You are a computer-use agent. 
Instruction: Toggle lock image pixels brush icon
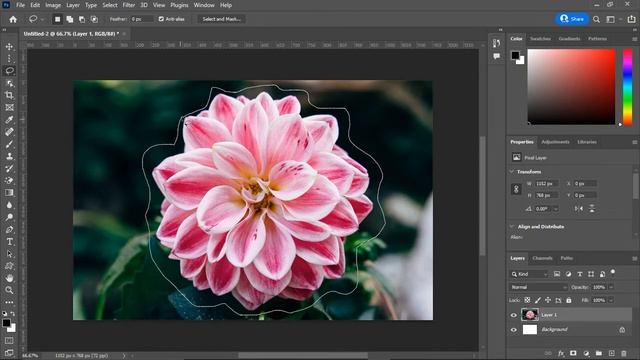tap(538, 300)
